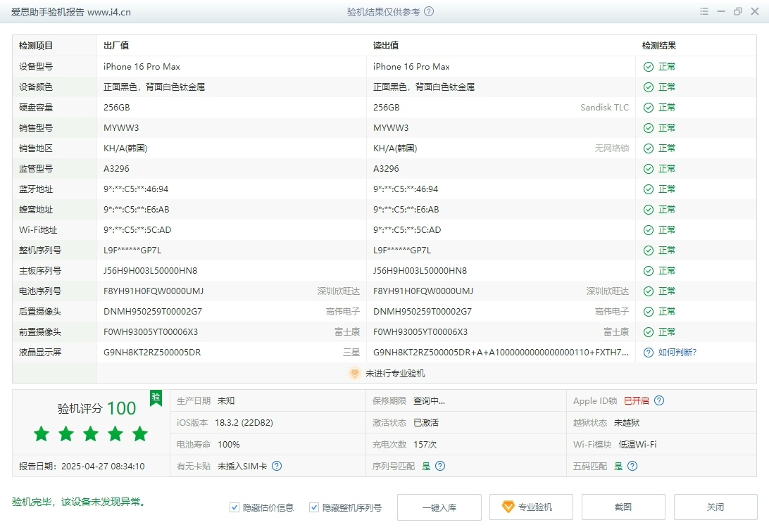The height and width of the screenshot is (532, 769).
Task: Click factory rear camera serial DNMH950259T00002G7
Action: [x=153, y=312]
